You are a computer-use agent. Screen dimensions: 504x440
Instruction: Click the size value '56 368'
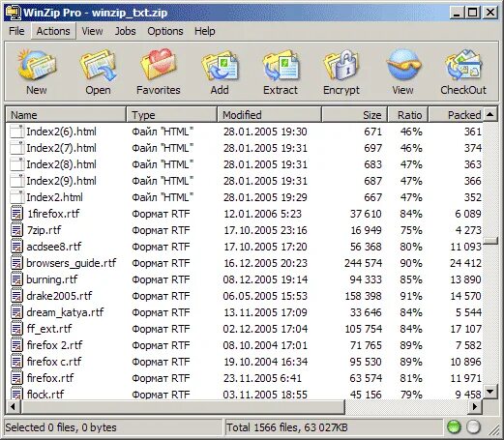366,247
